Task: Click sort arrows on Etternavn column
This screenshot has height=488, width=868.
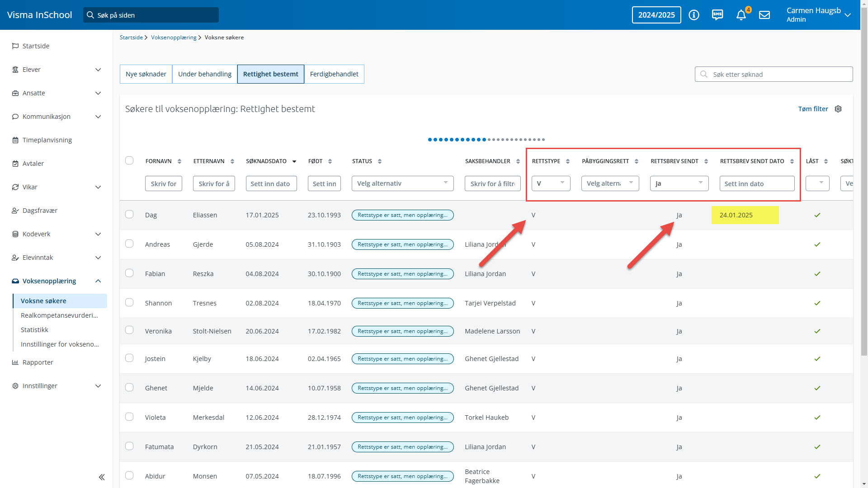Action: 232,161
